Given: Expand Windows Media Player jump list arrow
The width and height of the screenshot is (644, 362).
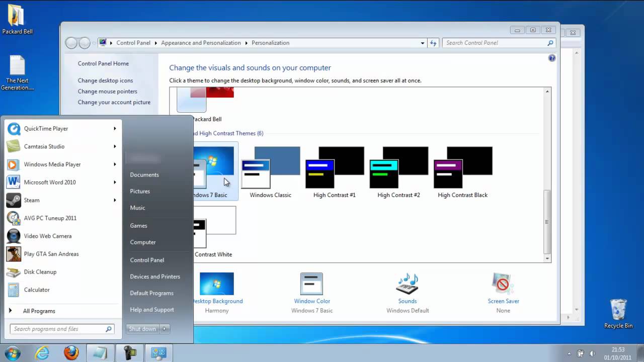Looking at the screenshot, I should coord(115,164).
